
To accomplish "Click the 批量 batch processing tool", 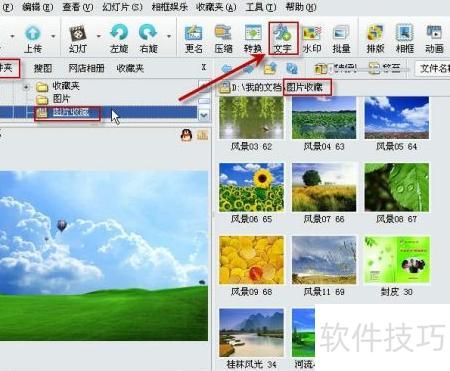I will (341, 39).
